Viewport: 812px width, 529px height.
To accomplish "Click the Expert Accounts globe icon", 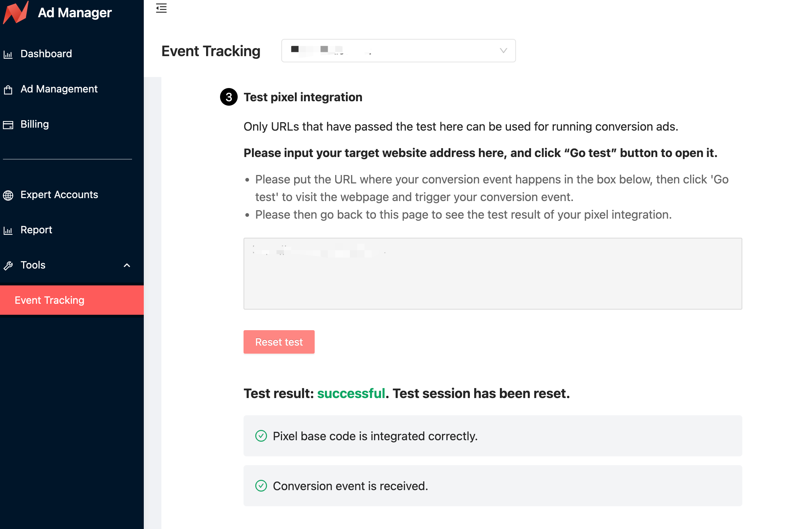I will [x=8, y=195].
